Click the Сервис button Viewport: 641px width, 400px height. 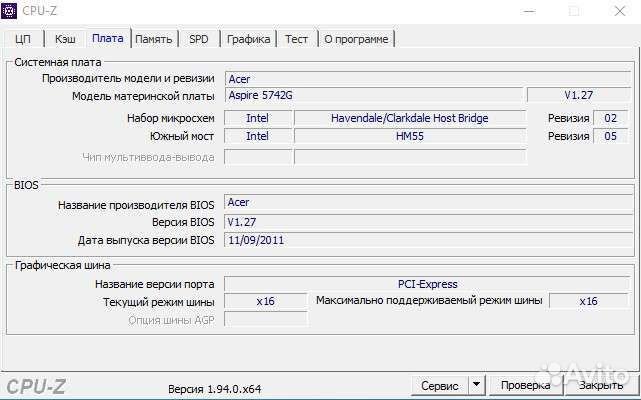click(x=439, y=386)
